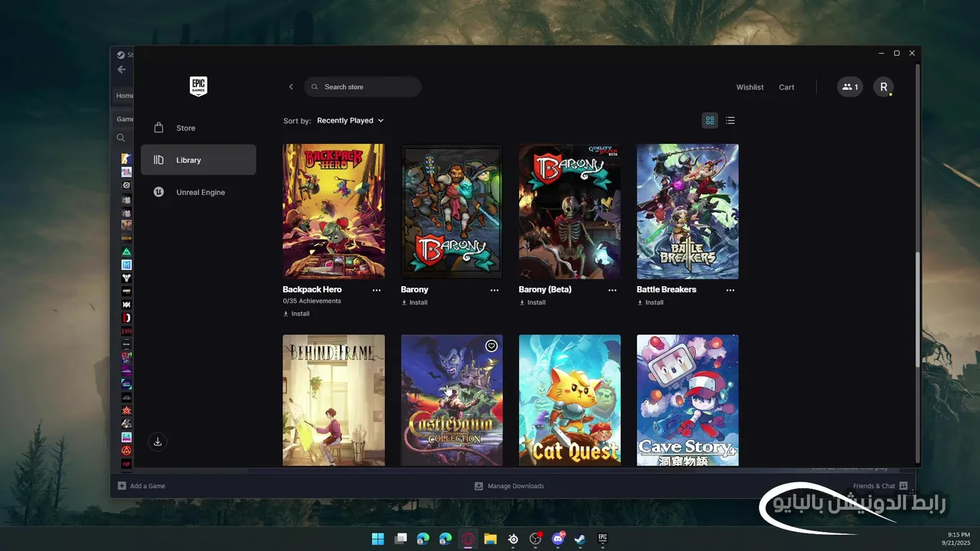
Task: Open the Cart page
Action: [786, 87]
